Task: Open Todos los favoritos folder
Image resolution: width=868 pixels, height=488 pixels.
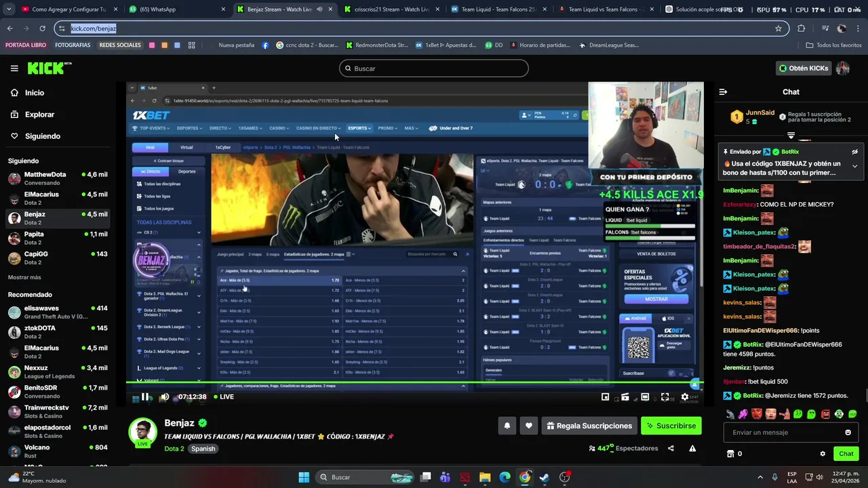Action: point(833,45)
